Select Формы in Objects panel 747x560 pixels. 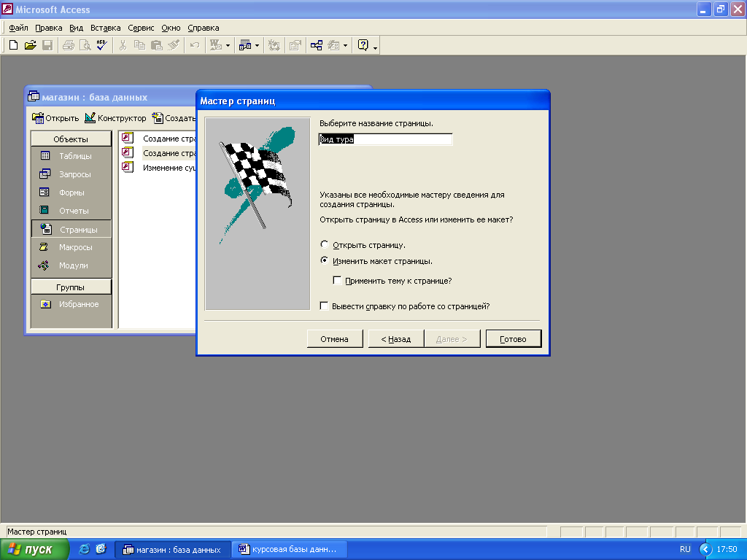tap(71, 192)
